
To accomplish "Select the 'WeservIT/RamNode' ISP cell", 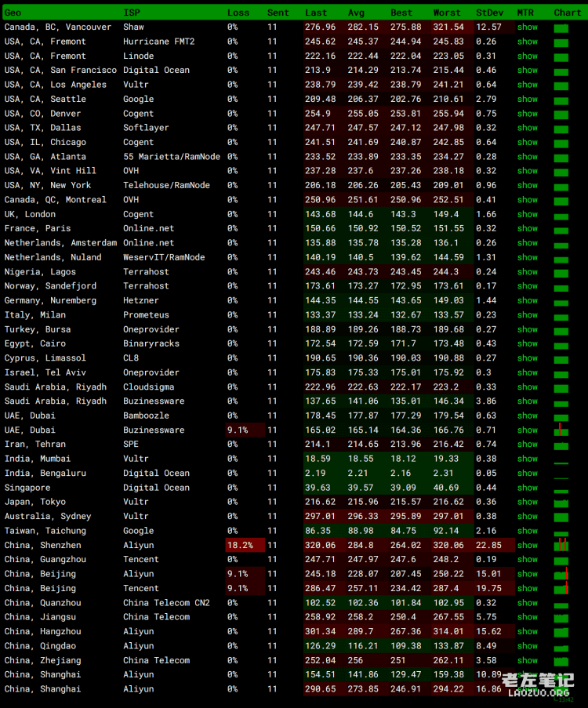I will 164,257.
